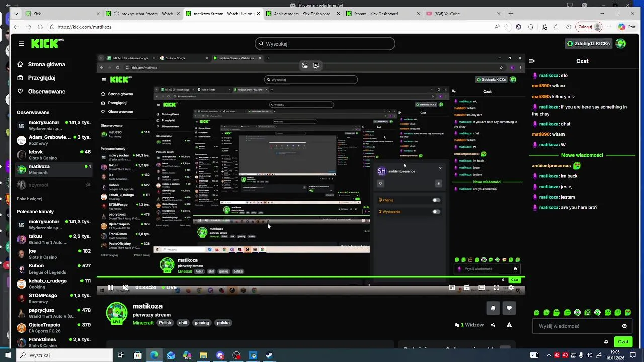
Task: Click the last quick emote above chat input
Action: point(628,313)
